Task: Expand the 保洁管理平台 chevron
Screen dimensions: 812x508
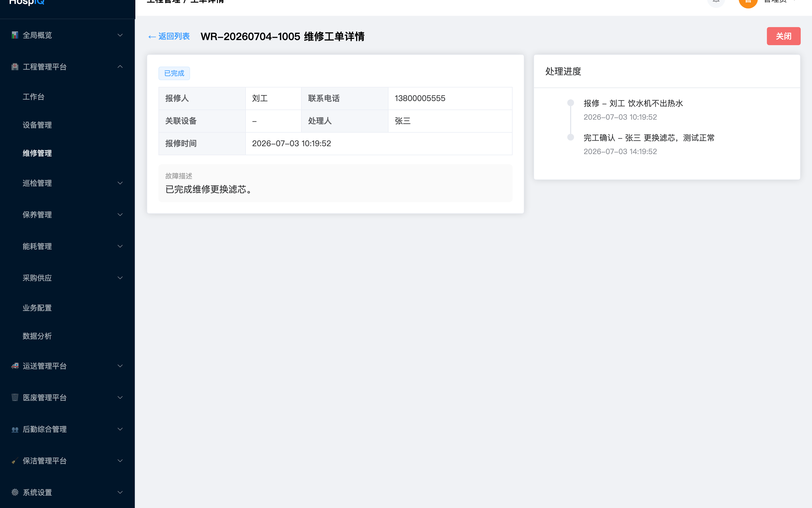Action: tap(120, 461)
